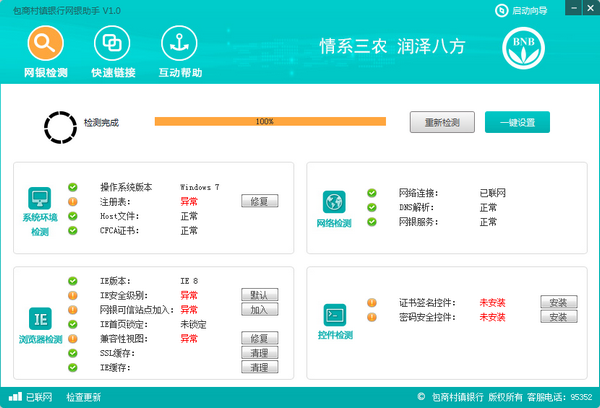Screen dimensions: 600x408
Task: Click the 控件检测 terminal icon
Action: (335, 315)
